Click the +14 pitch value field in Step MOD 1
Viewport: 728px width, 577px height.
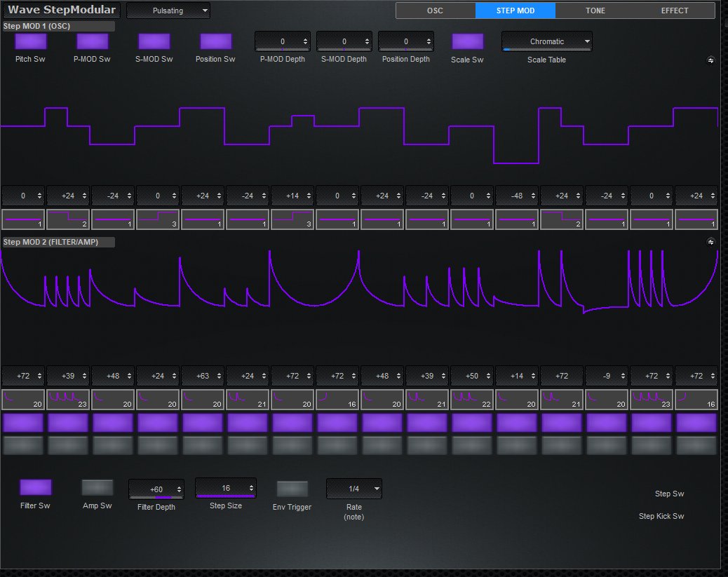(292, 196)
